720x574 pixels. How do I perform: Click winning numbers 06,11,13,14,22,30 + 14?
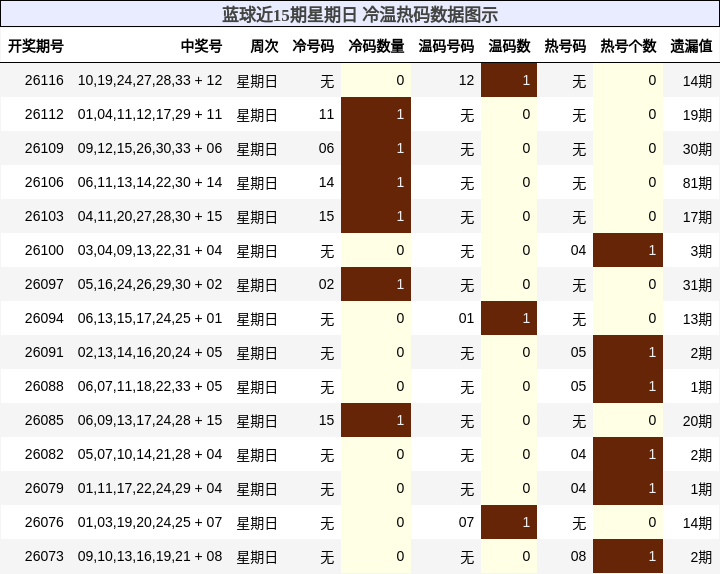150,182
